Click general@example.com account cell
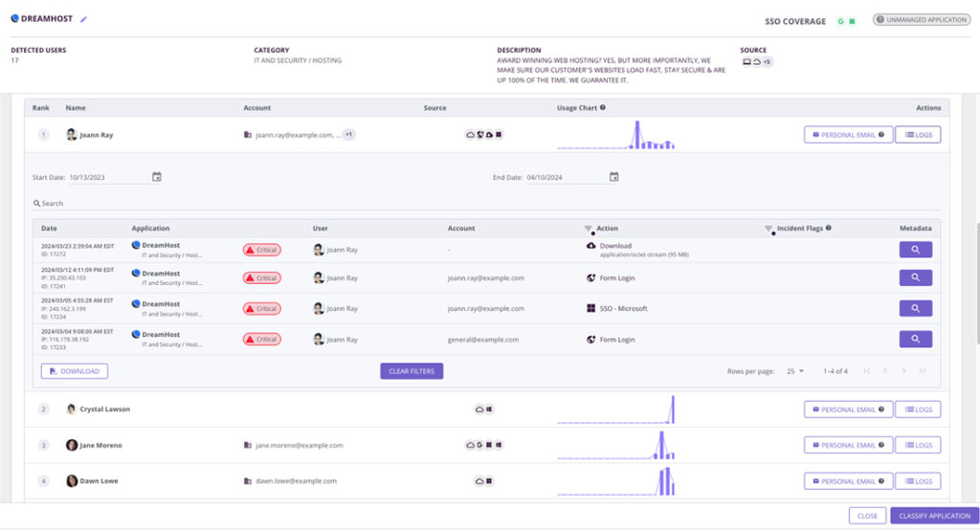Screen dimensions: 980x530 click(x=483, y=340)
